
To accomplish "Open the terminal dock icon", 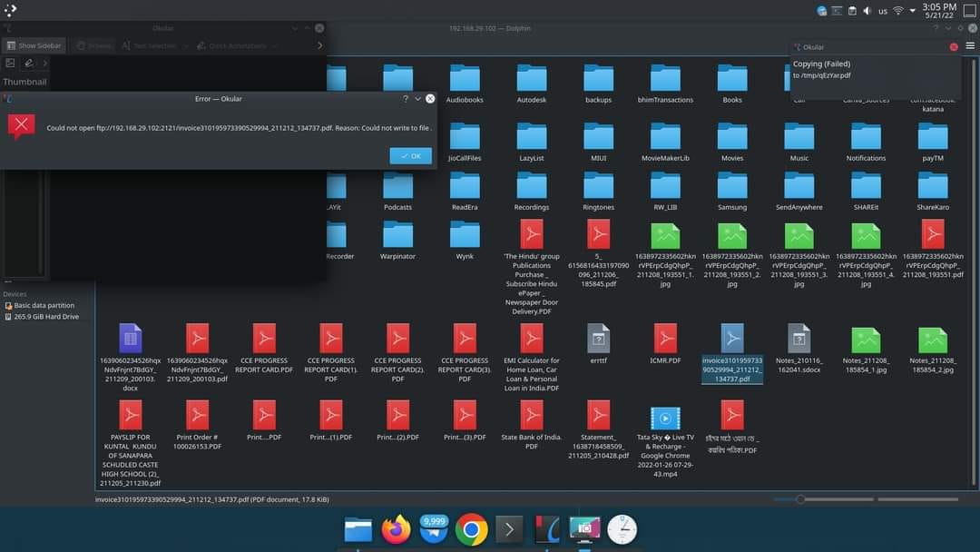I will pyautogui.click(x=509, y=530).
